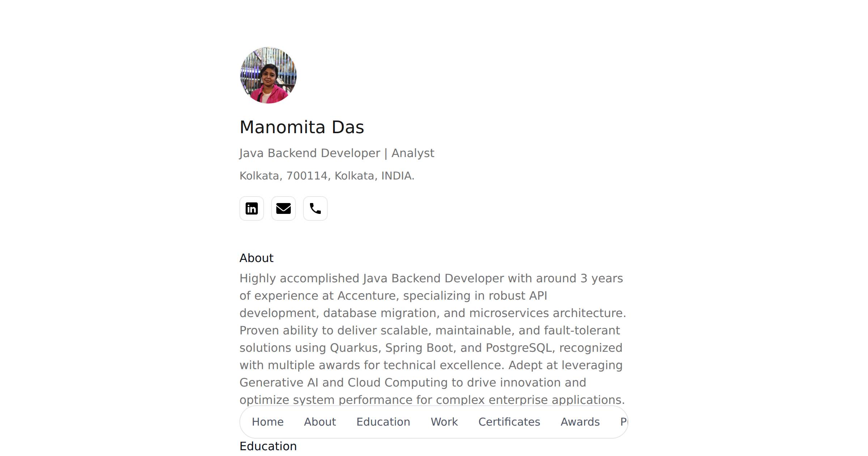Screen dimensions: 868x456
Task: Click the About section heading
Action: coord(256,258)
